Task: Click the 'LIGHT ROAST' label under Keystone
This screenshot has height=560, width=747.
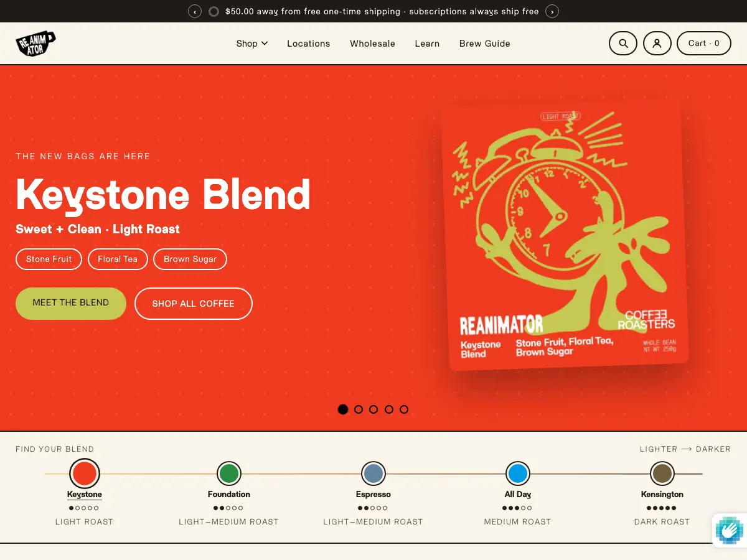Action: (x=85, y=522)
